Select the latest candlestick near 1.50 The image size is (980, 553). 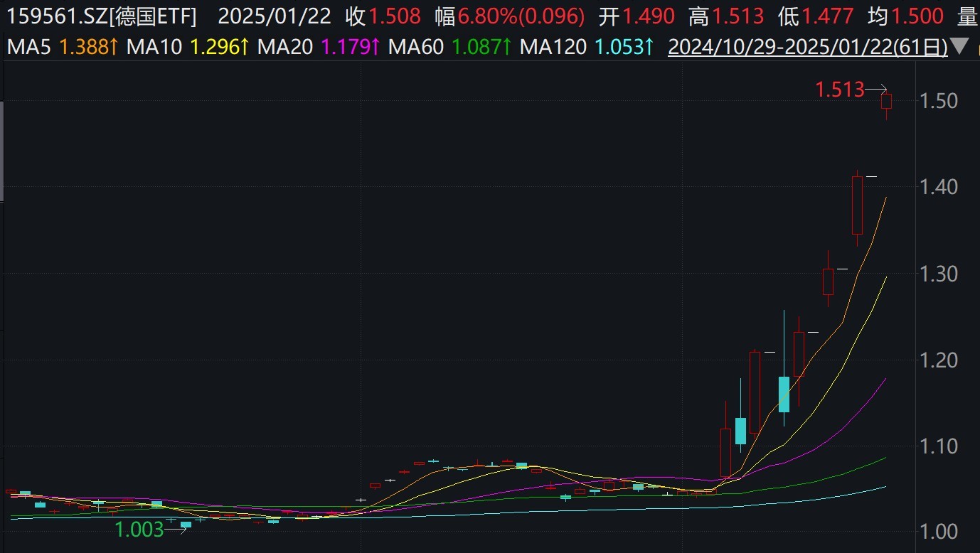coord(886,102)
